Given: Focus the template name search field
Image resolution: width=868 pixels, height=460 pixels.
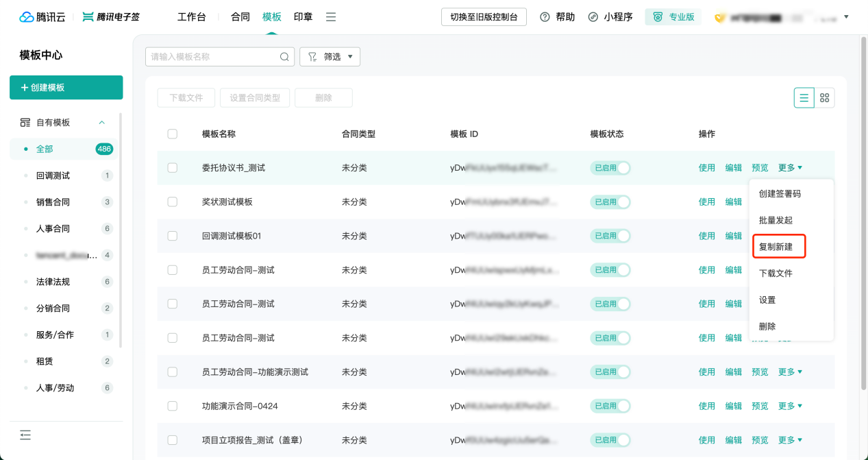Looking at the screenshot, I should pyautogui.click(x=212, y=57).
